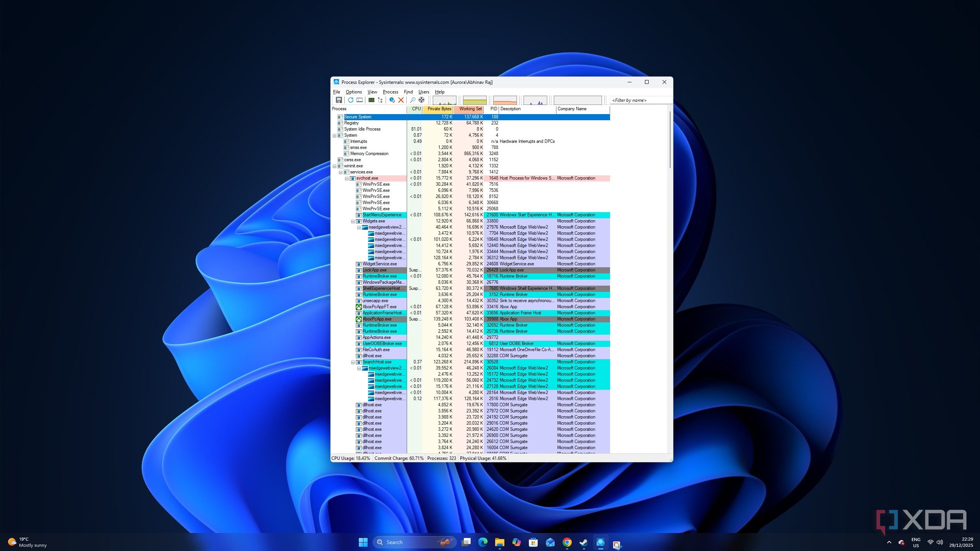Collapse the SearchHost.exe tree node
Image resolution: width=980 pixels, height=551 pixels.
point(353,362)
